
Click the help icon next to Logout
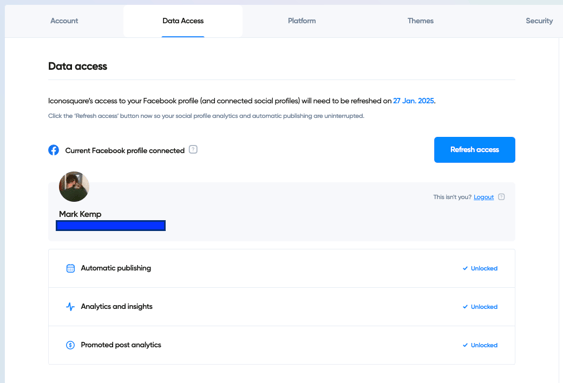(502, 197)
